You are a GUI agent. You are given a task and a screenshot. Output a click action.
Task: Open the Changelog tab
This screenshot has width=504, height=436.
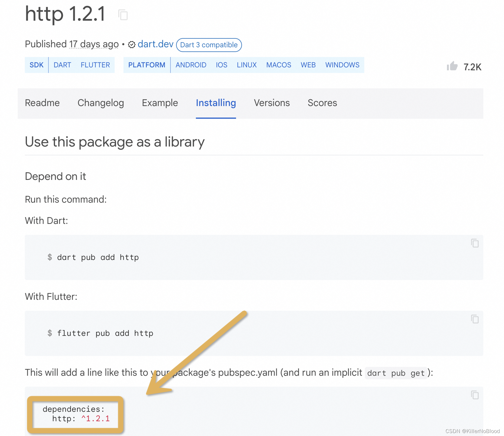point(101,103)
